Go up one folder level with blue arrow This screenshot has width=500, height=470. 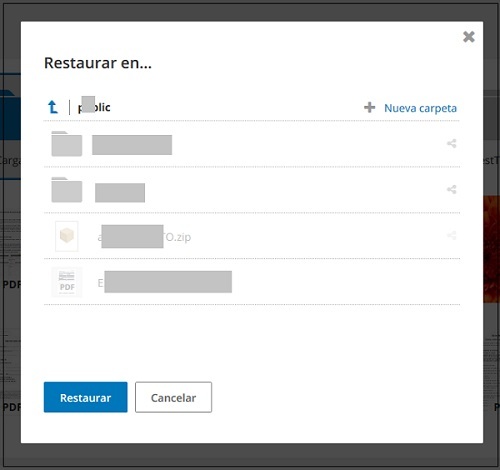click(53, 107)
